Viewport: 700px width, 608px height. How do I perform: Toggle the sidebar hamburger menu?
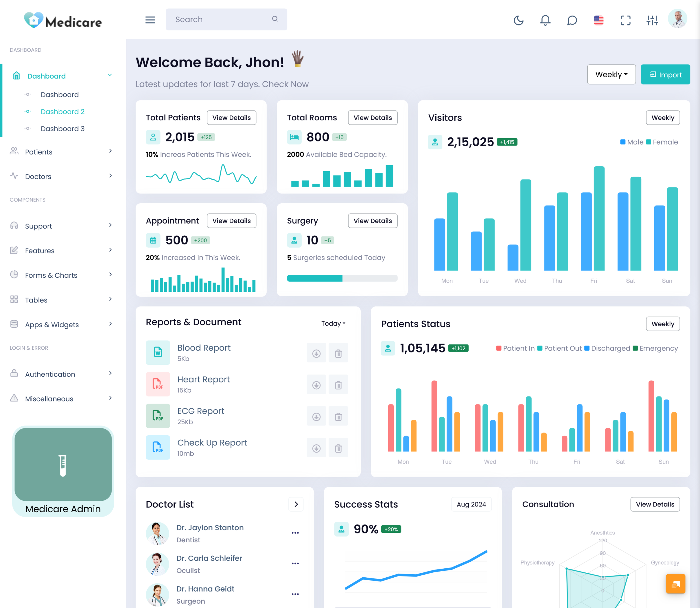(150, 20)
